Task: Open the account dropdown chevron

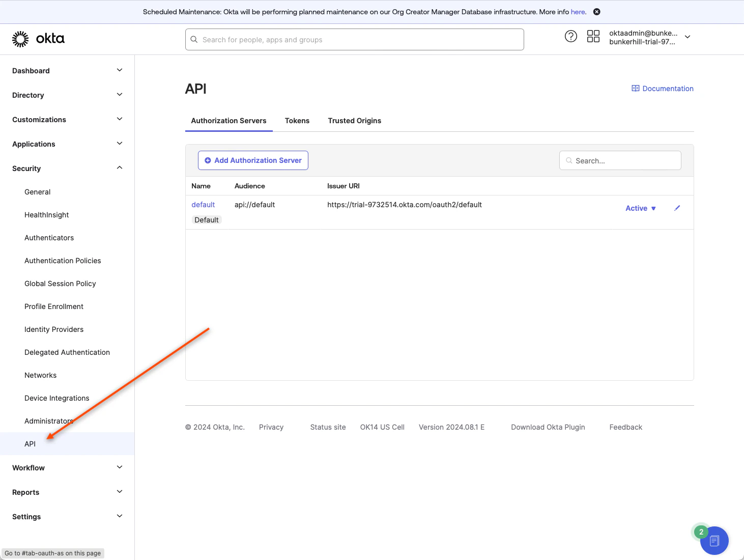Action: pos(688,37)
